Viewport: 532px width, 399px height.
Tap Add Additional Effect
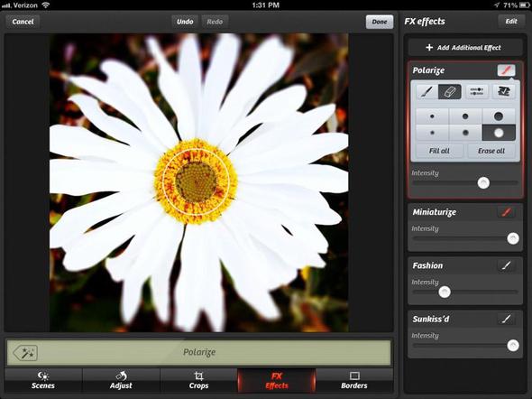[x=464, y=48]
